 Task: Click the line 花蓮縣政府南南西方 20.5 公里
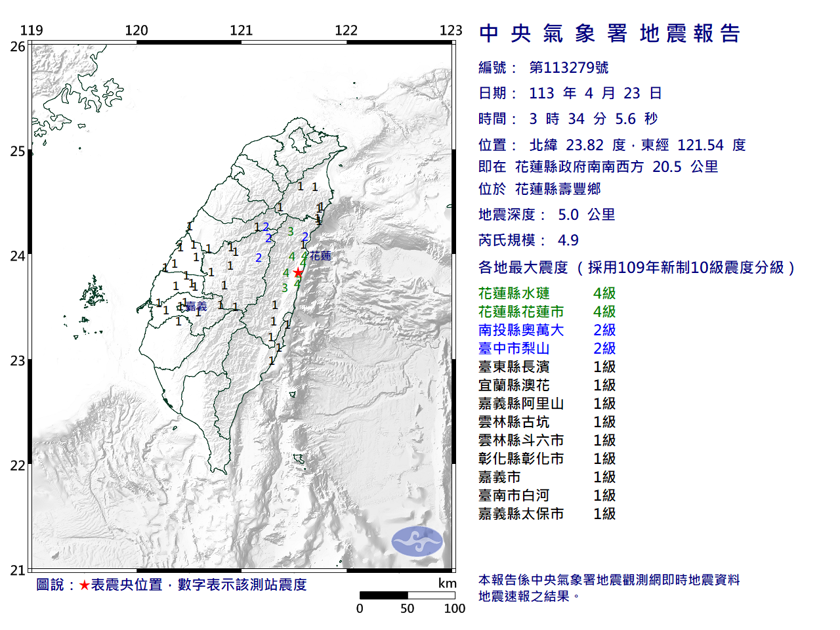pyautogui.click(x=617, y=167)
